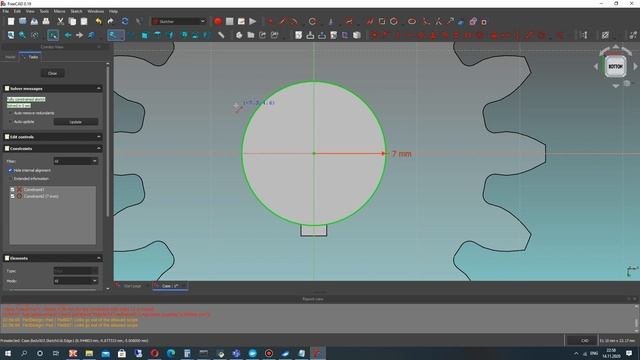Toggle the Hide internal alignment checkbox
This screenshot has width=640, height=360.
[11, 170]
